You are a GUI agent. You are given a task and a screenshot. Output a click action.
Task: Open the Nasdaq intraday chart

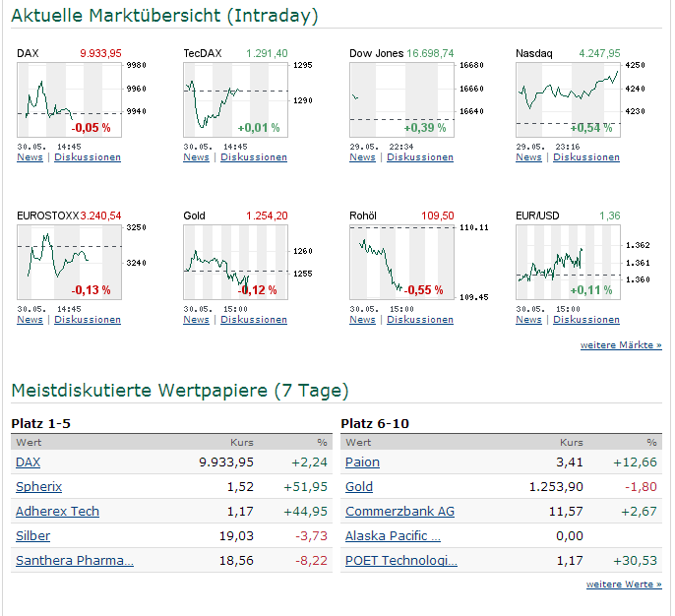[x=569, y=99]
